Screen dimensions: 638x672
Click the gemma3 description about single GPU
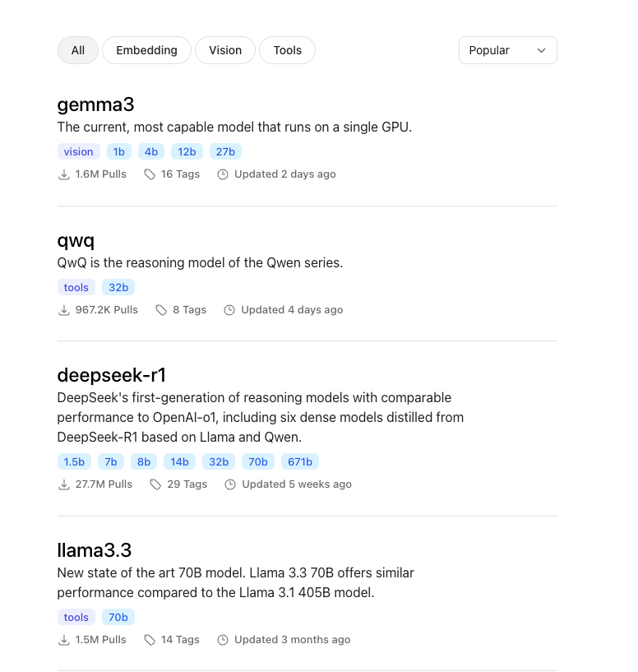(x=234, y=127)
